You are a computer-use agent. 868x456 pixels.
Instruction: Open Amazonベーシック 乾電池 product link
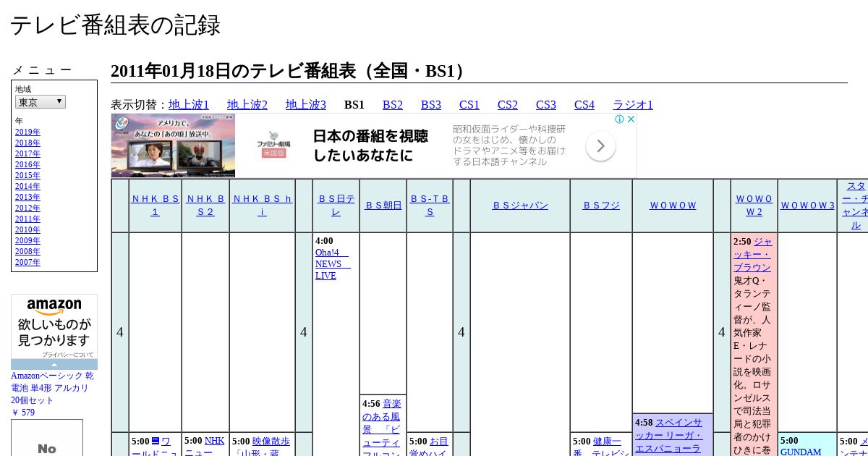coord(52,388)
